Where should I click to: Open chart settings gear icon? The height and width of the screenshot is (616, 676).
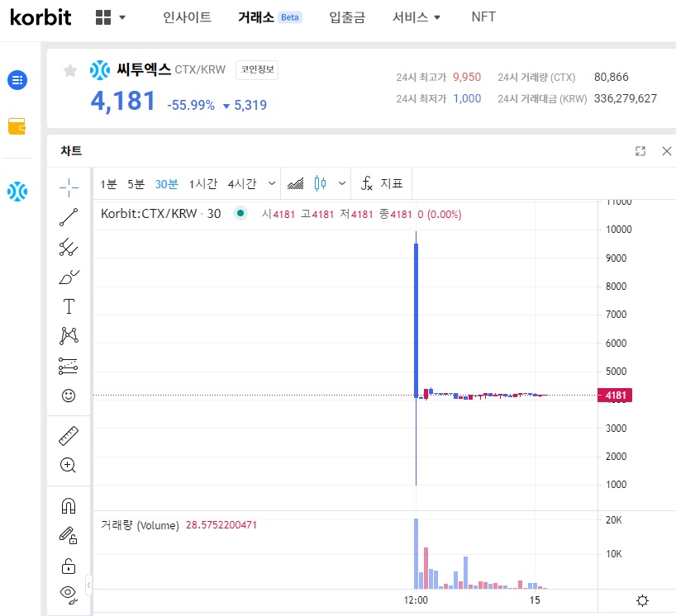(x=642, y=600)
